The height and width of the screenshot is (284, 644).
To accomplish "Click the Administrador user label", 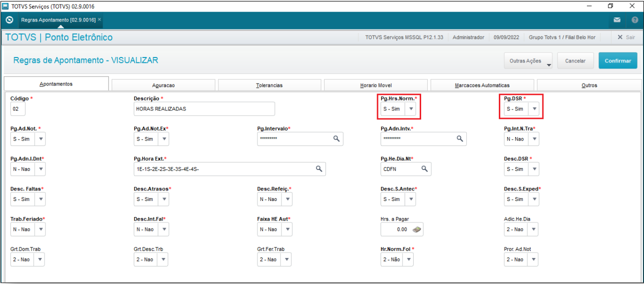I will [468, 37].
